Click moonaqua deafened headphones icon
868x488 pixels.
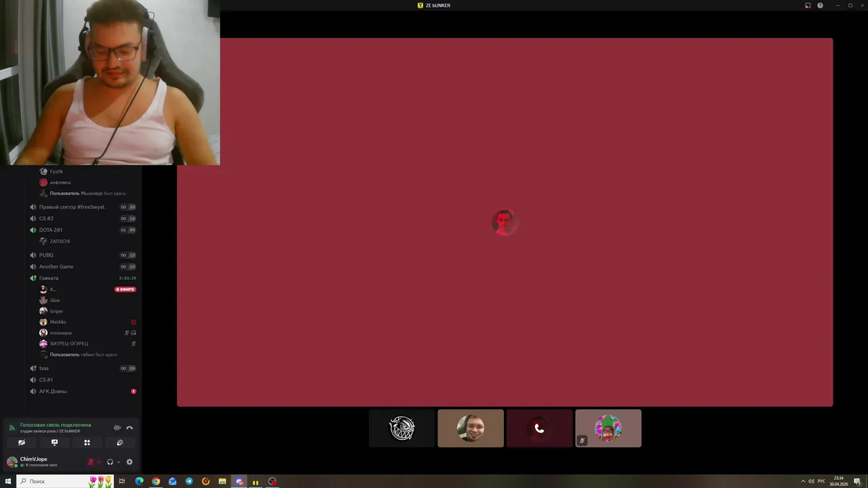134,333
